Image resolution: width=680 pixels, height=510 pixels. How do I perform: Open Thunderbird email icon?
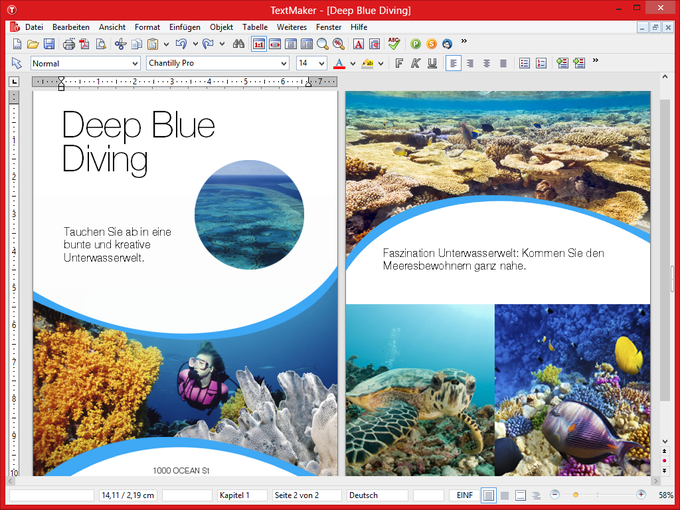click(x=447, y=44)
